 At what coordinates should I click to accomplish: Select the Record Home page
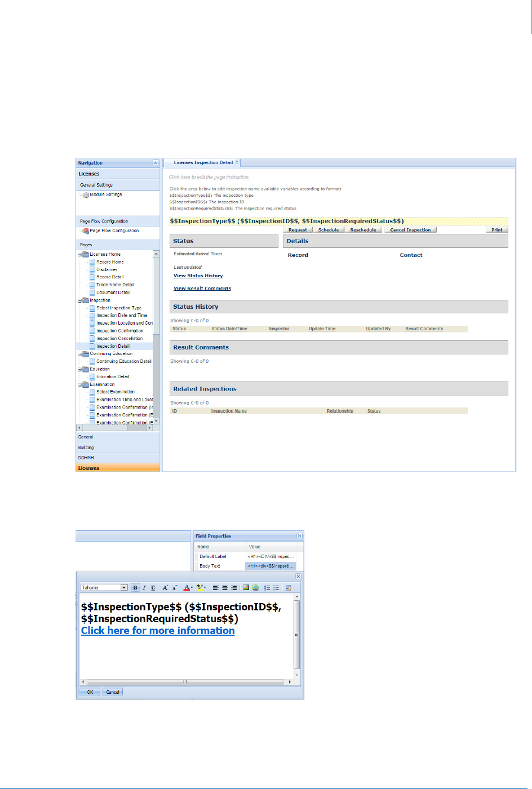click(x=110, y=262)
